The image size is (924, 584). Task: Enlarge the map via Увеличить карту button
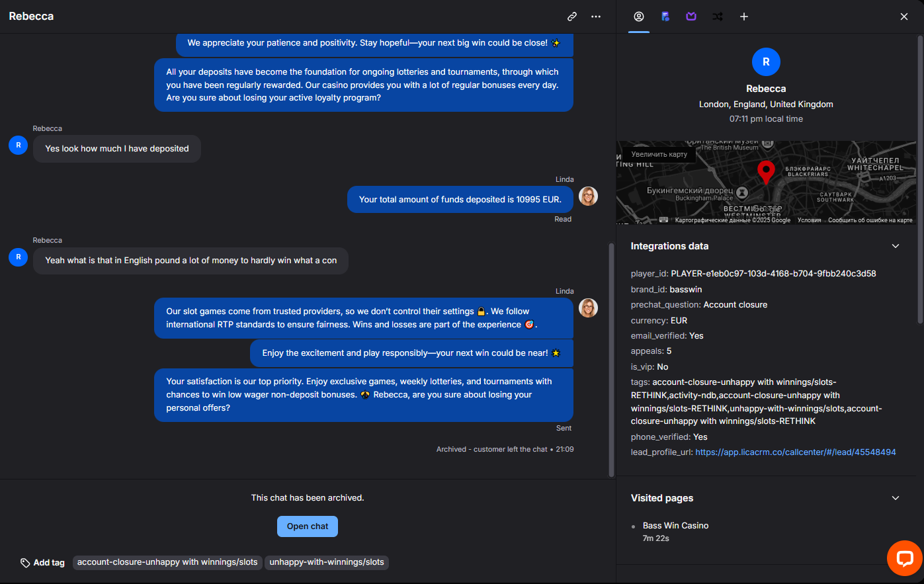pyautogui.click(x=659, y=154)
